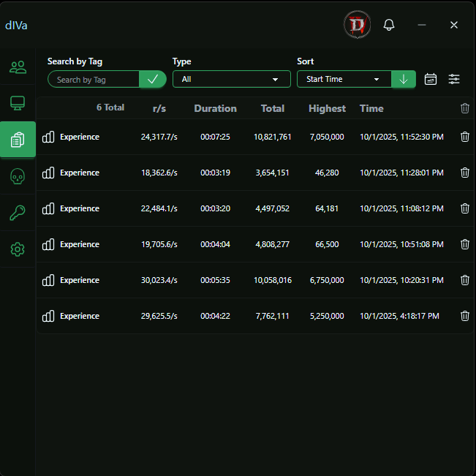
Task: Open the Diablo profile icon in title bar
Action: 358,26
